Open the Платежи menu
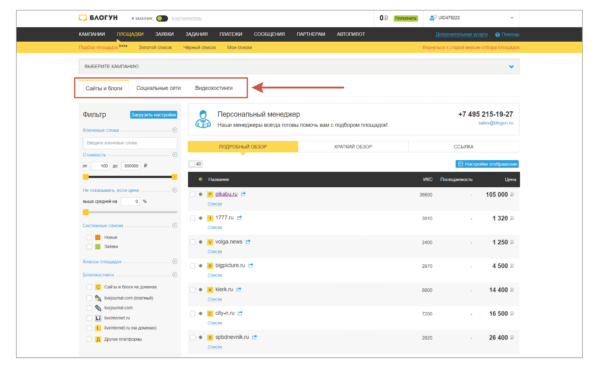600x374 pixels. point(231,34)
